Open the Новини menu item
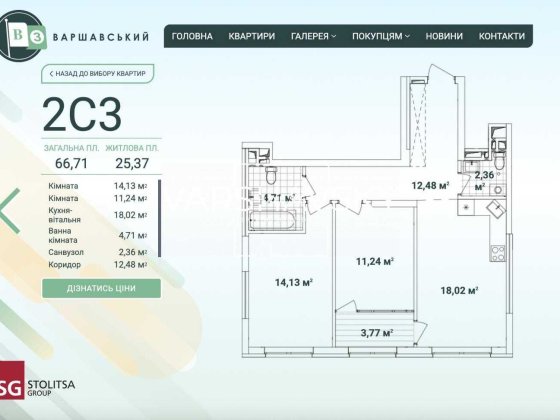Image resolution: width=560 pixels, height=420 pixels. 444,36
